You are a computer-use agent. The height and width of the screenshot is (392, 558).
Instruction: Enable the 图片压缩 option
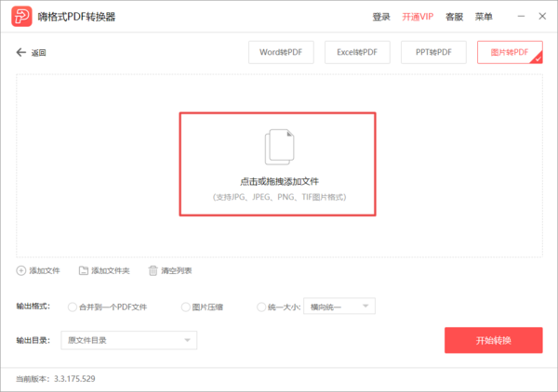point(186,307)
